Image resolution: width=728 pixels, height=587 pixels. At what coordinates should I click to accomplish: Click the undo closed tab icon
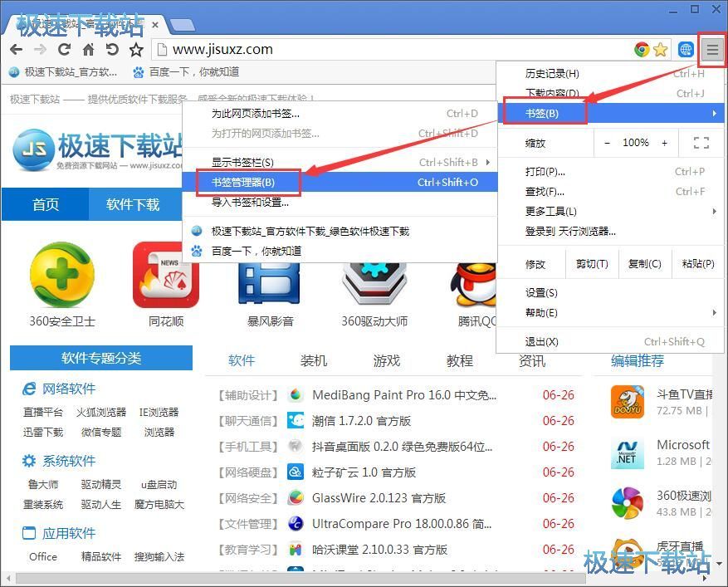tap(112, 49)
